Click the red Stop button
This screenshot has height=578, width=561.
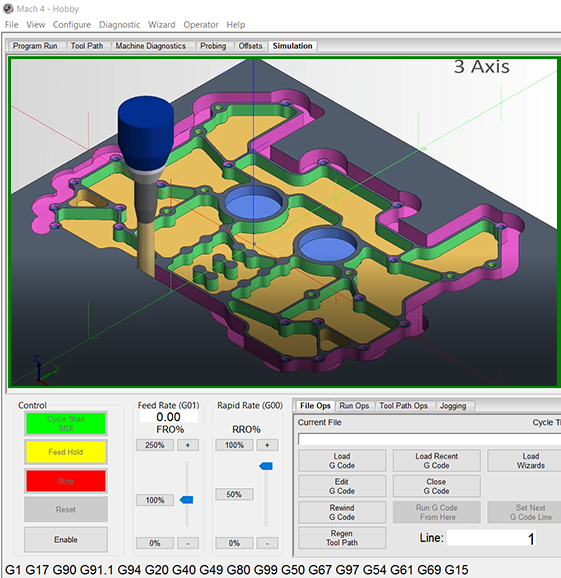point(66,481)
